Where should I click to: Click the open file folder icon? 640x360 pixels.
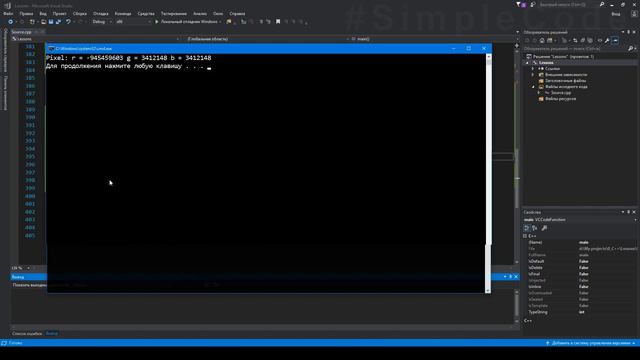[43, 22]
